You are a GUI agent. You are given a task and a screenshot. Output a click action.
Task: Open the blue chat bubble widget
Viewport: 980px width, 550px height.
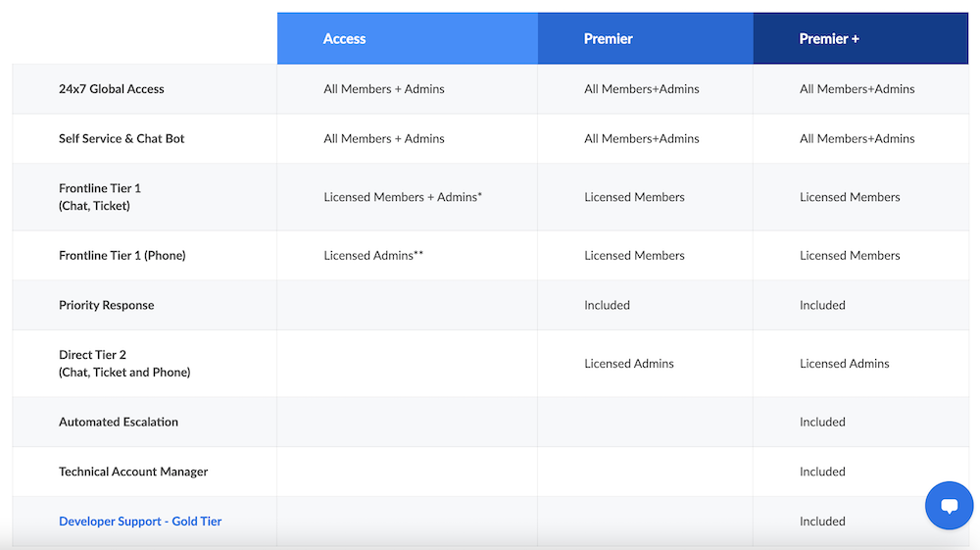pos(949,505)
